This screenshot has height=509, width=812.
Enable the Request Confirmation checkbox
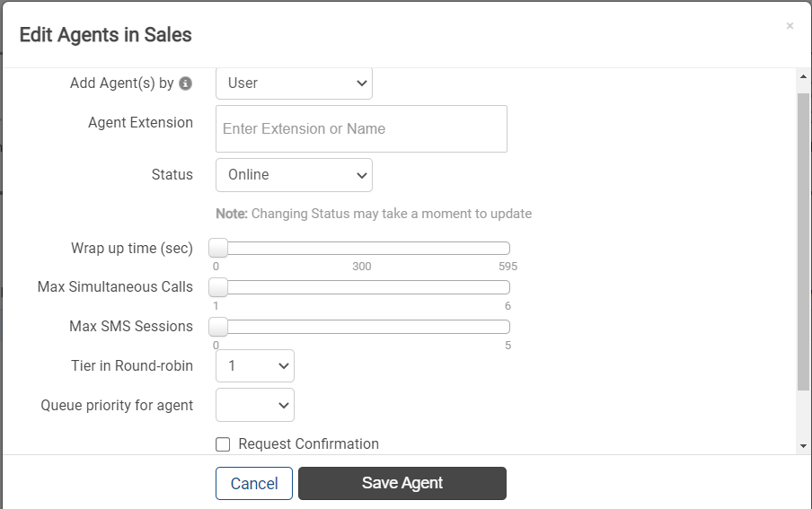[223, 444]
